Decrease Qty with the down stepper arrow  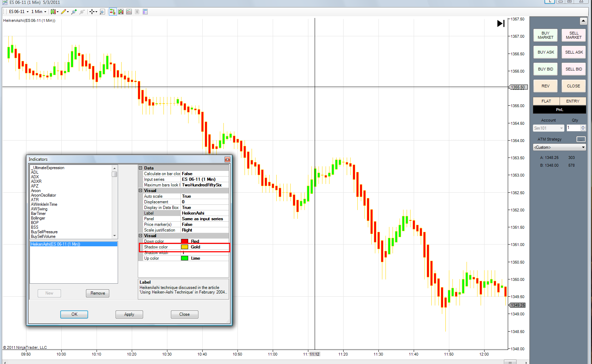[x=583, y=130]
